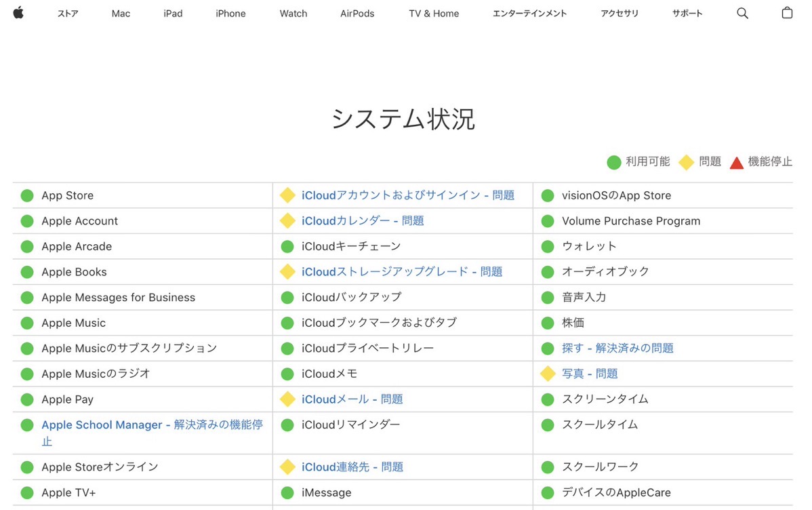Click Apple Messages for Business text

click(119, 298)
